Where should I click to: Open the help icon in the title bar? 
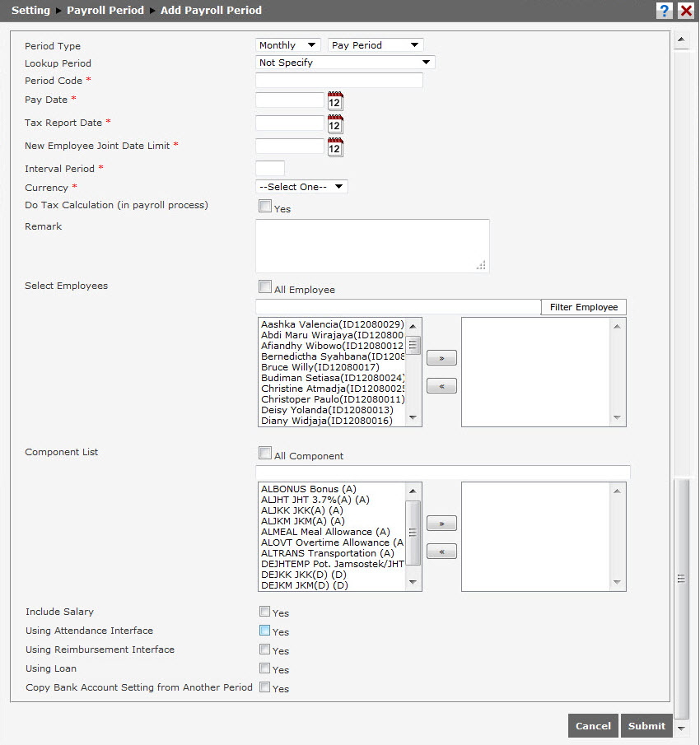(665, 11)
